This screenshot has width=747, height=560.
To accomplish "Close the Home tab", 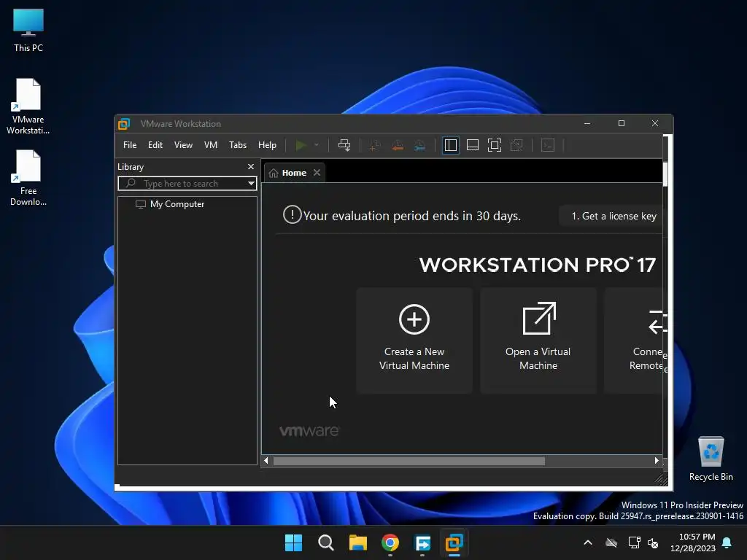I will coord(317,173).
